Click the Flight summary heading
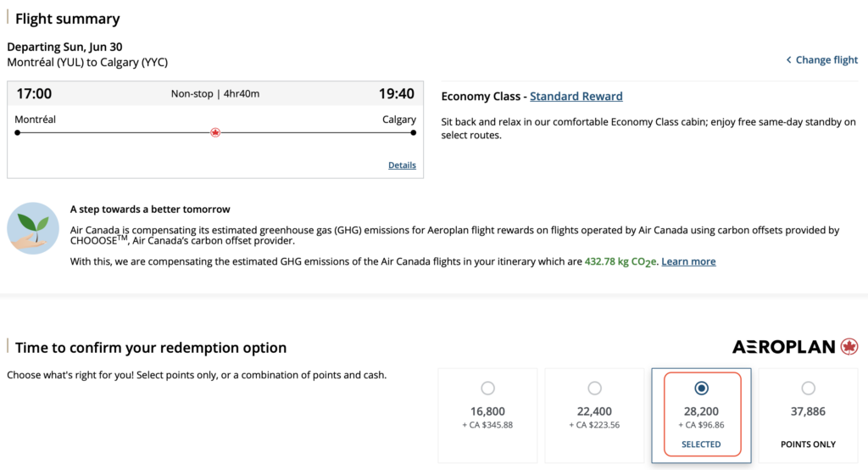This screenshot has width=868, height=470. click(68, 19)
